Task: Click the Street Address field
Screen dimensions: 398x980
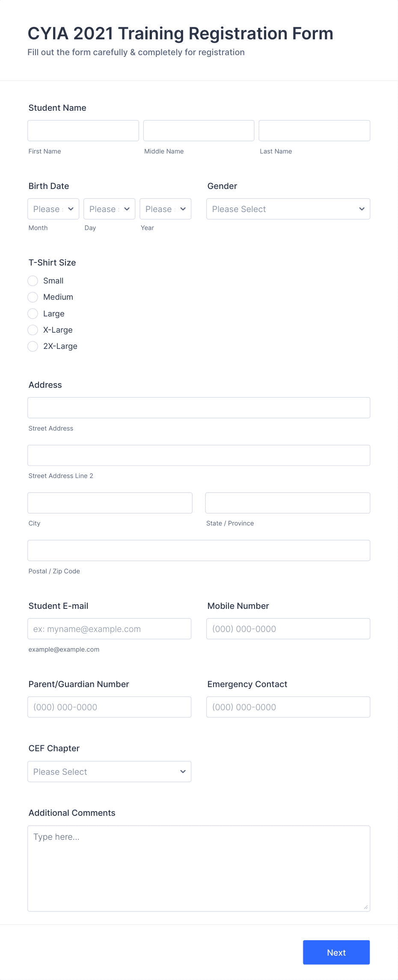Action: click(199, 407)
